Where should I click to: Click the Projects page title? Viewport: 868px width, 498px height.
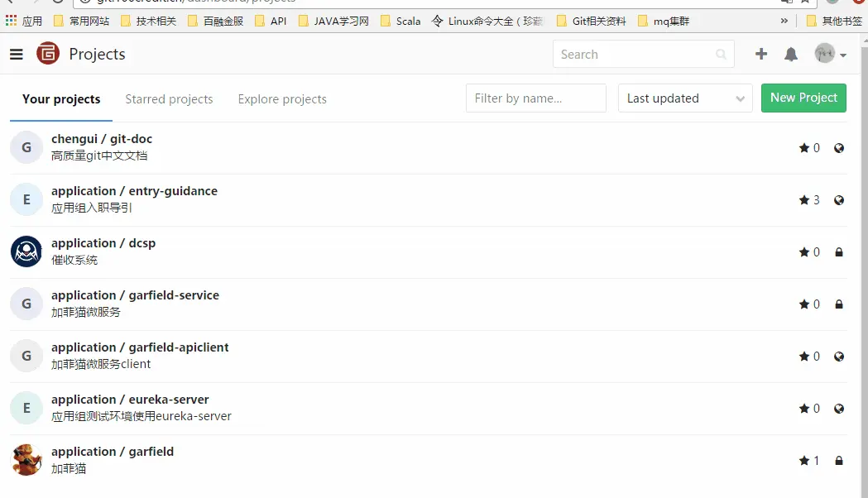point(97,55)
